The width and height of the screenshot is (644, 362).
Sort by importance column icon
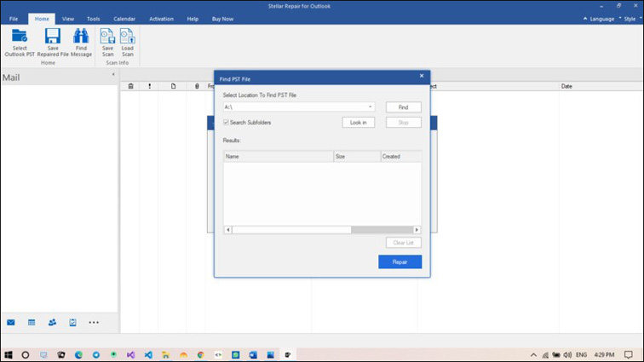click(150, 86)
